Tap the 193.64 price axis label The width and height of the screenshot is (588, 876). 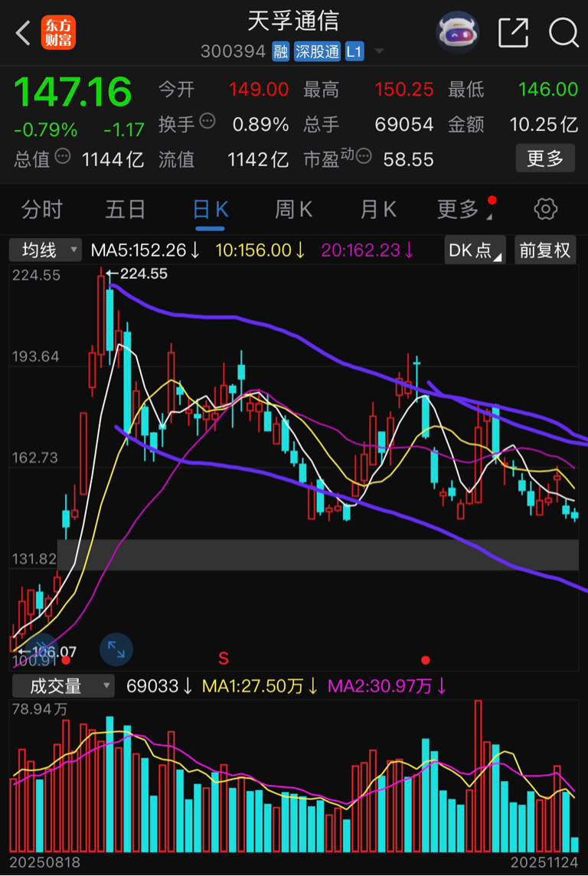(35, 356)
